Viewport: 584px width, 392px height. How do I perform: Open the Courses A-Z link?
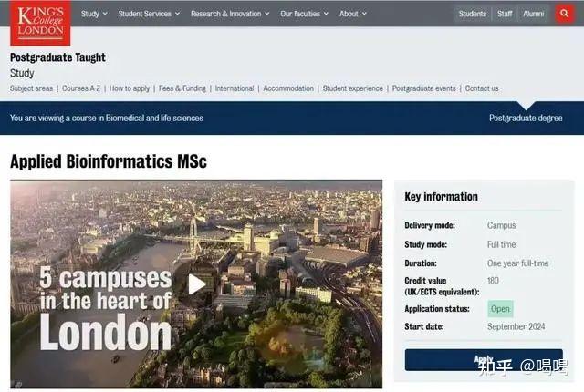(x=81, y=88)
